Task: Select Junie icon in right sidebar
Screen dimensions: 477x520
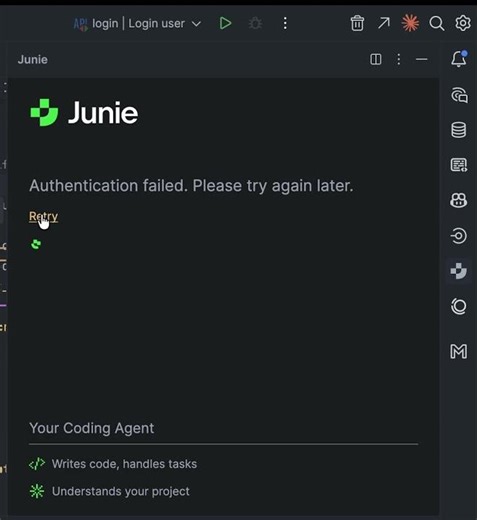Action: coord(459,271)
